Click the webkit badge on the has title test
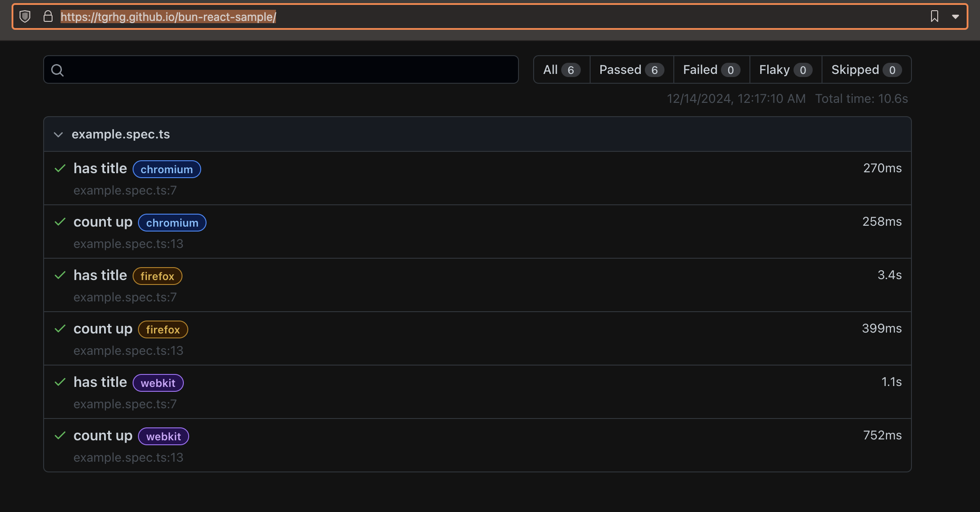Image resolution: width=980 pixels, height=512 pixels. click(x=158, y=382)
